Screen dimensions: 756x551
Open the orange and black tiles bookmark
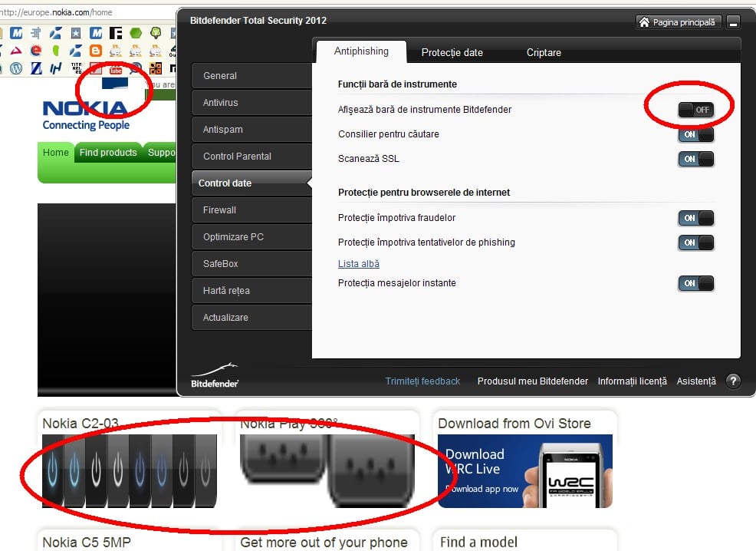tap(156, 68)
